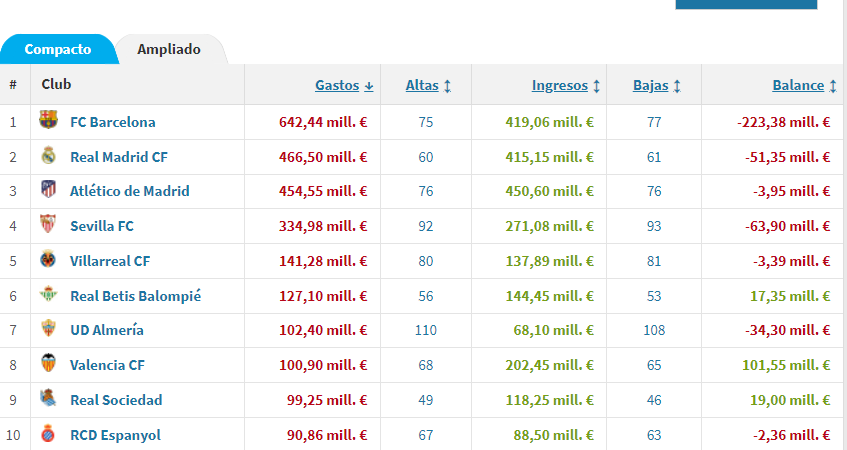847x450 pixels.
Task: Click Valencia's 100,90 mill. € expenses
Action: click(323, 365)
